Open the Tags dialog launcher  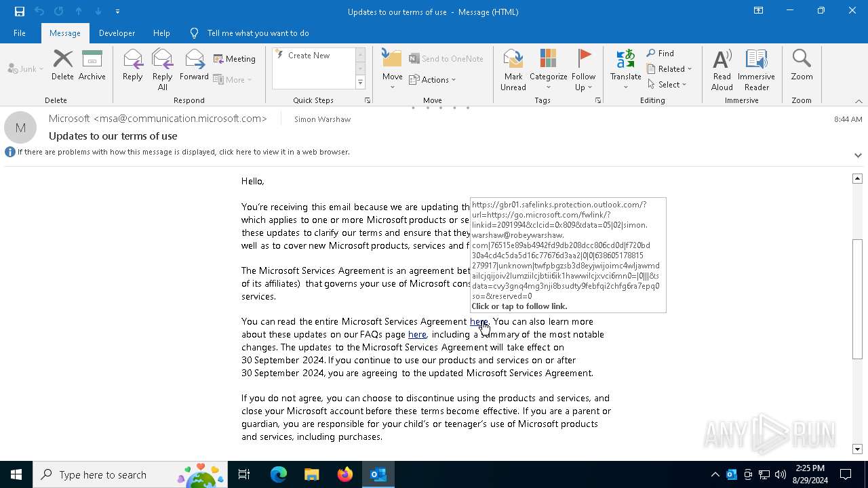tap(598, 100)
